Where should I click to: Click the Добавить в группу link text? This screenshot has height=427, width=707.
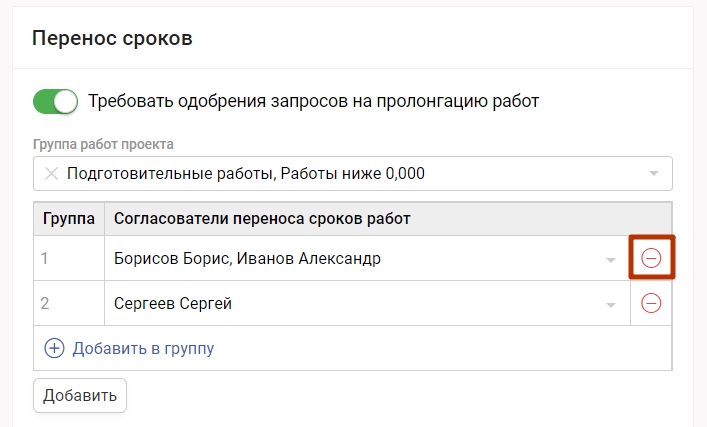point(143,348)
